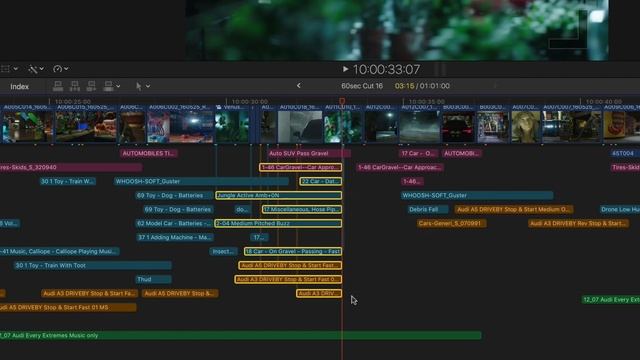Select the Insect... clip
Screen dimensions: 640x360
(x=223, y=251)
